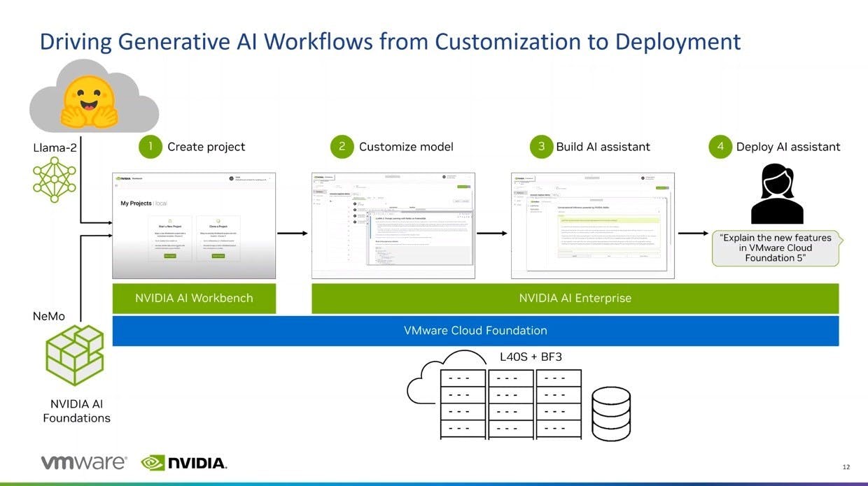Click the user avatar in Workbench screenshot
This screenshot has height=486, width=868.
(x=231, y=179)
